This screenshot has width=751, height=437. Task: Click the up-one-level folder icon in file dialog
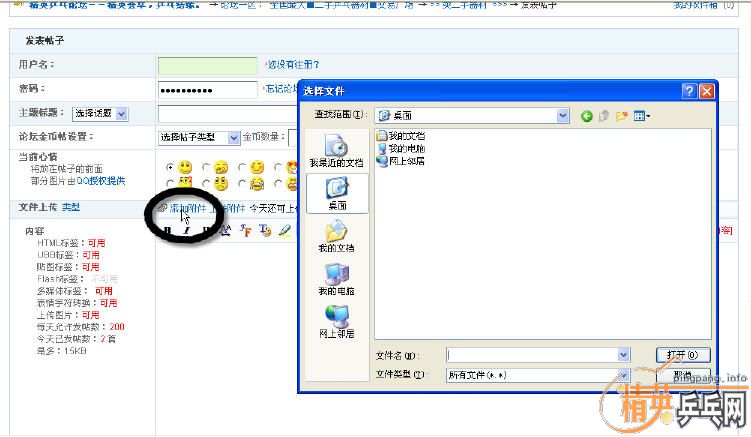(604, 115)
